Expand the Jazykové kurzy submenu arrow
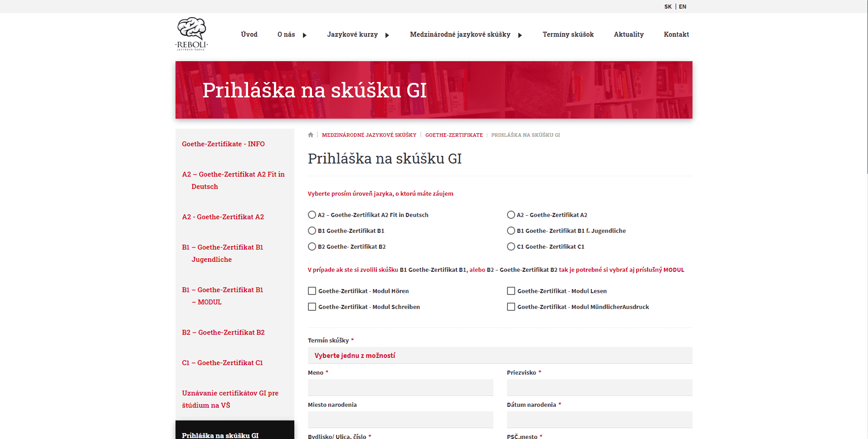868x439 pixels. pyautogui.click(x=387, y=35)
